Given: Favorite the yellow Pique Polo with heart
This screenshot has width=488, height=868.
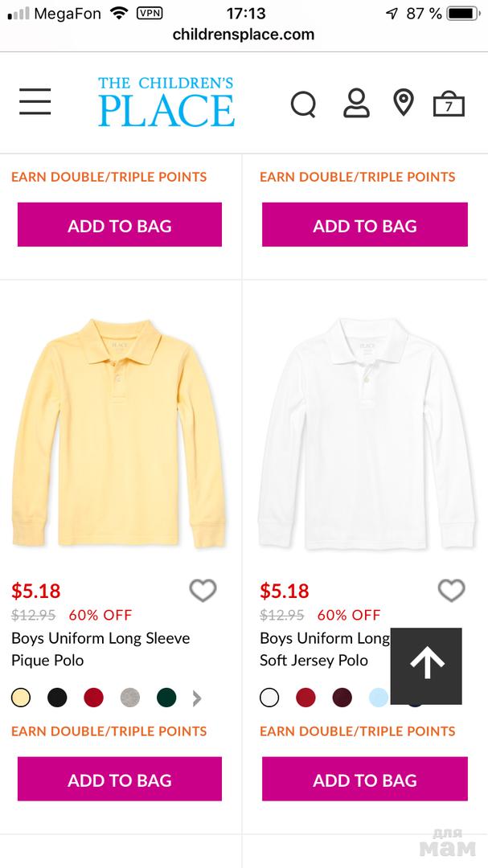Looking at the screenshot, I should pyautogui.click(x=203, y=591).
